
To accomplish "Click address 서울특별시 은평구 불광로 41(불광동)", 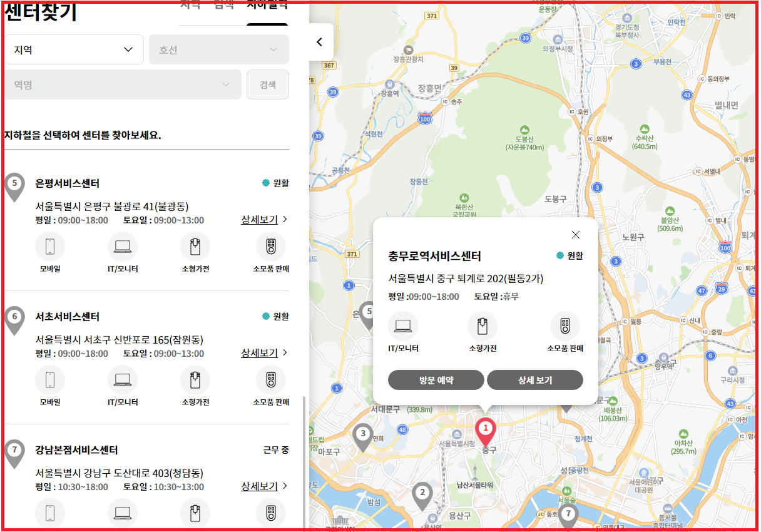I will [112, 207].
